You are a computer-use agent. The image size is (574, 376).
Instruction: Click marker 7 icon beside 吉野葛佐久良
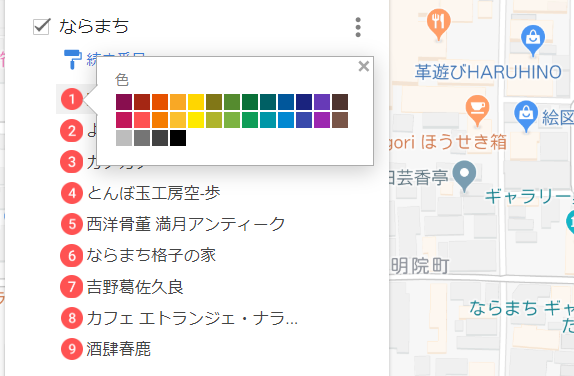click(72, 286)
